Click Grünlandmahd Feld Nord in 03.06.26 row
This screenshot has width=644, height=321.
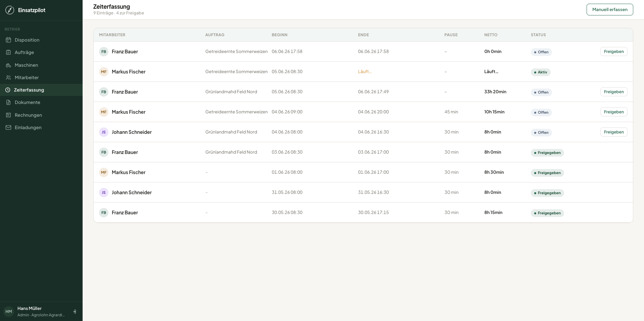click(x=231, y=152)
